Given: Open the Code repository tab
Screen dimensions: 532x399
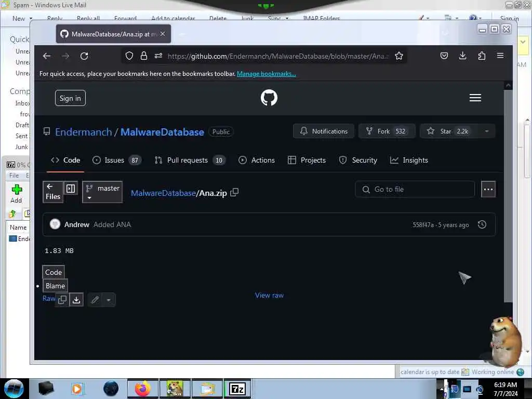Looking at the screenshot, I should (x=65, y=160).
